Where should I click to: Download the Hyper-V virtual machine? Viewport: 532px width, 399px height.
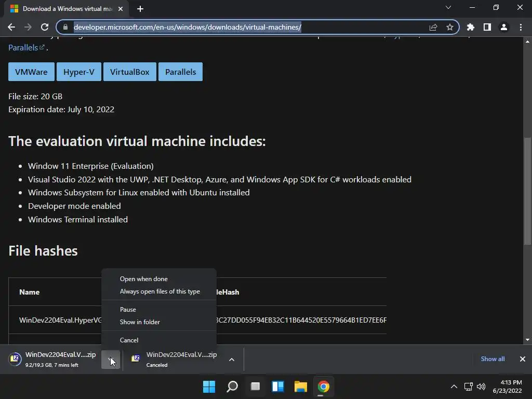(79, 72)
